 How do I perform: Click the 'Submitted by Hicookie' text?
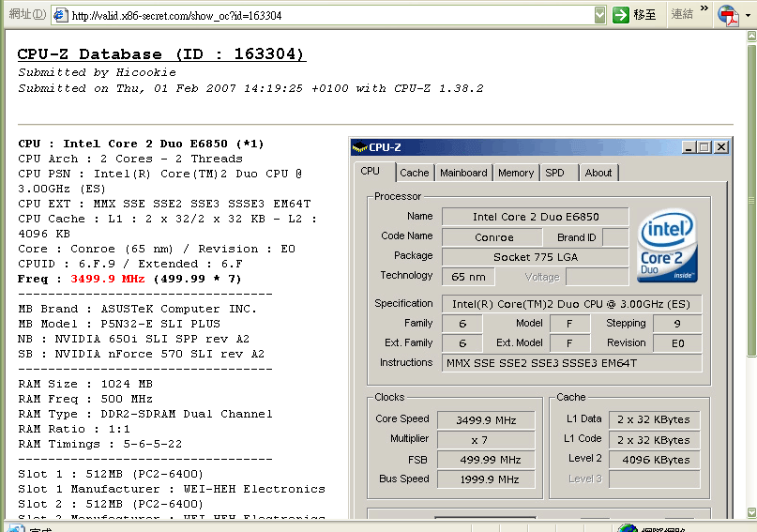(x=97, y=72)
